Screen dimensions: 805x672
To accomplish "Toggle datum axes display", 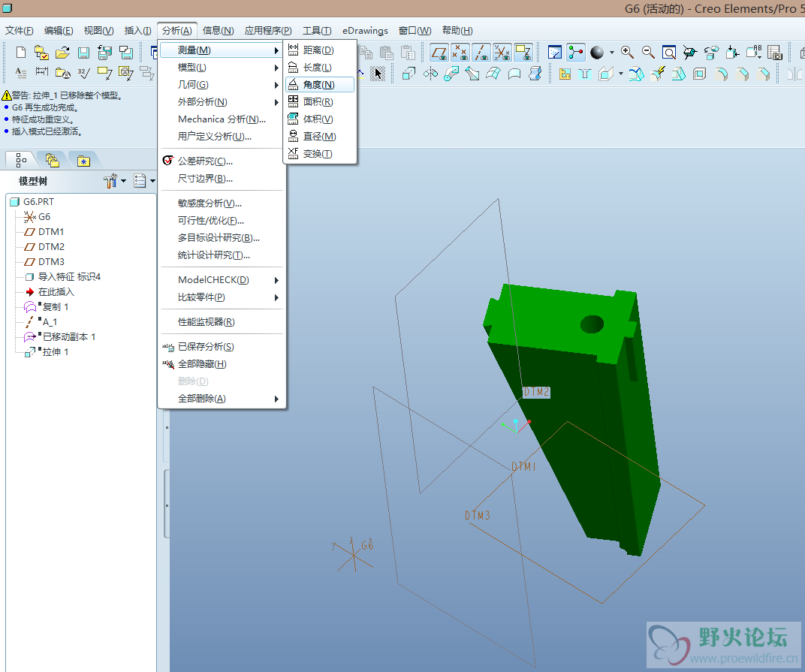I will pos(481,53).
